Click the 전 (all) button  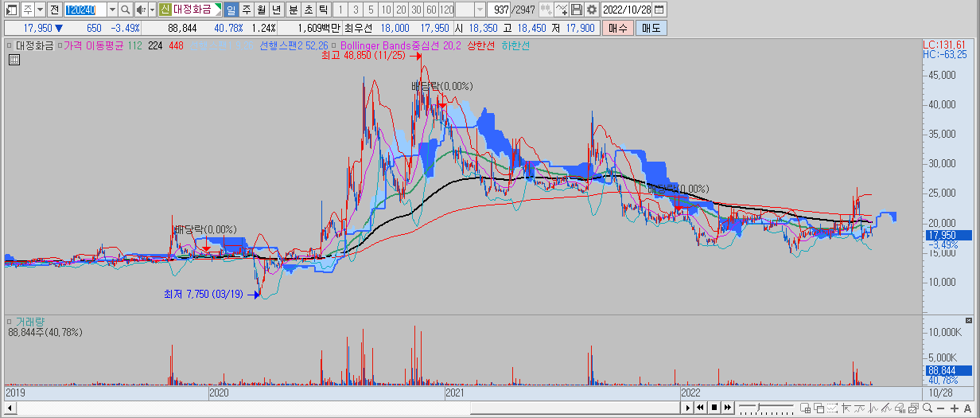[x=53, y=10]
